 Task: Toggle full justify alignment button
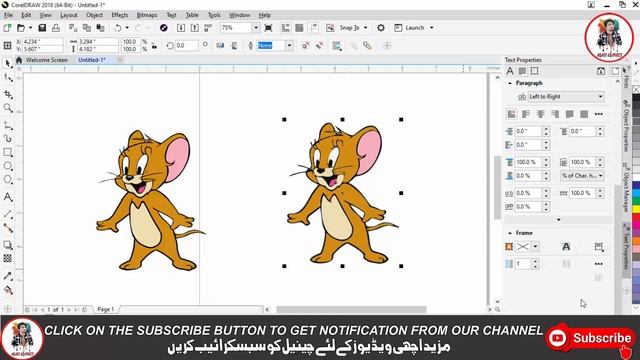pos(569,114)
